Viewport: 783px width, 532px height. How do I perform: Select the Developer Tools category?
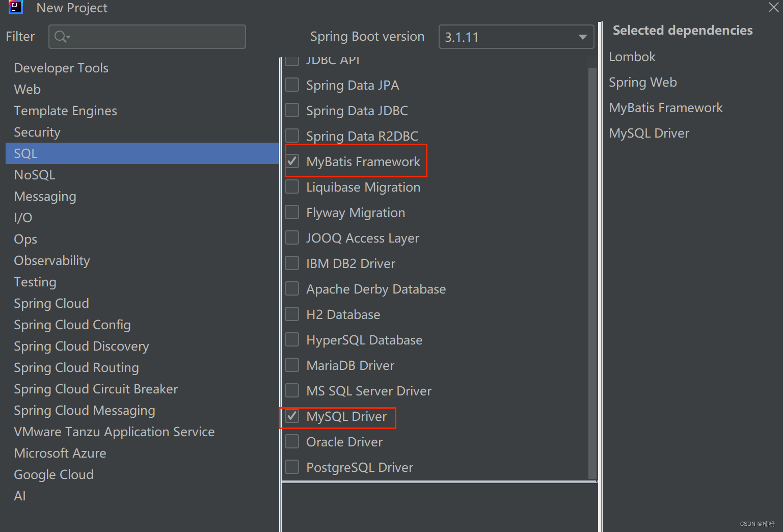tap(142, 68)
